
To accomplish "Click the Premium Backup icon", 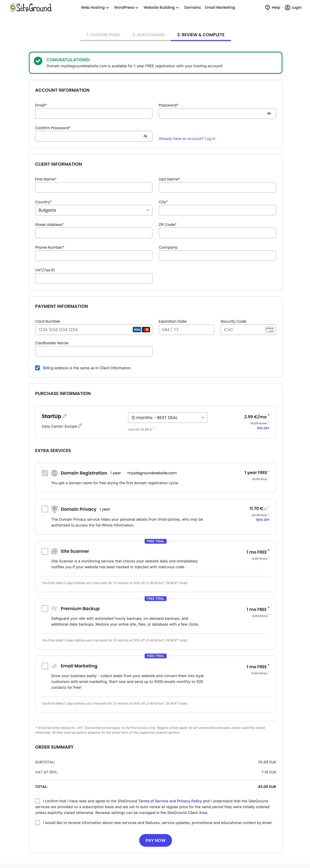I will point(54,609).
